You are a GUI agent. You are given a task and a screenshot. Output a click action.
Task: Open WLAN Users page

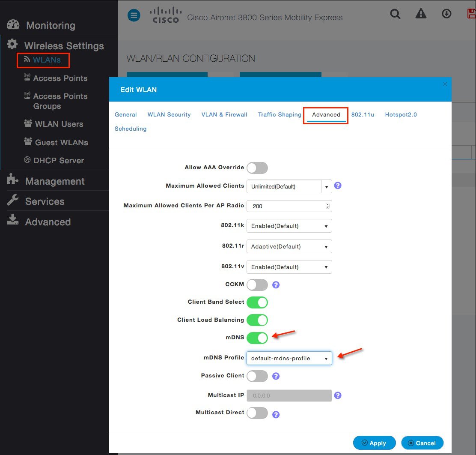pos(54,124)
